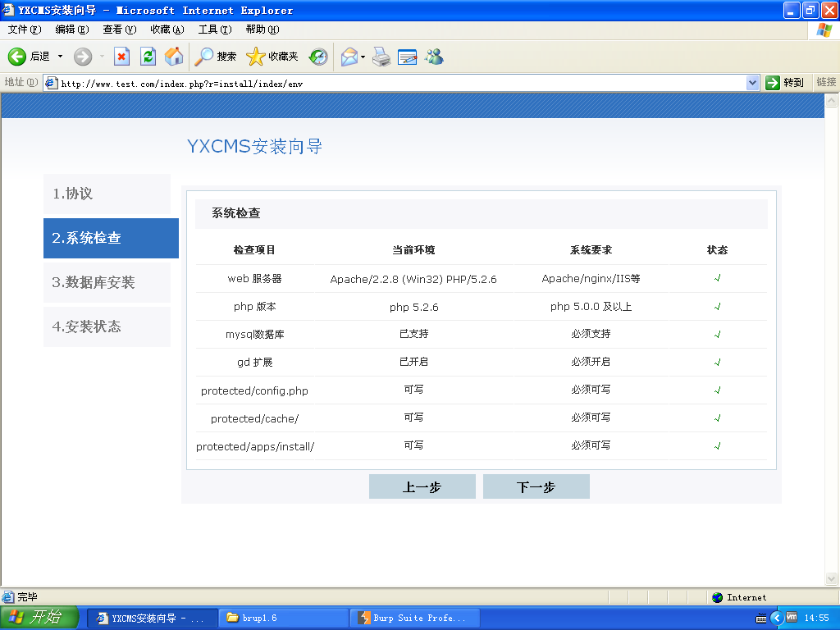Viewport: 840px width, 630px height.
Task: Click php 5.0.0 及以上 requirement cell
Action: point(591,307)
